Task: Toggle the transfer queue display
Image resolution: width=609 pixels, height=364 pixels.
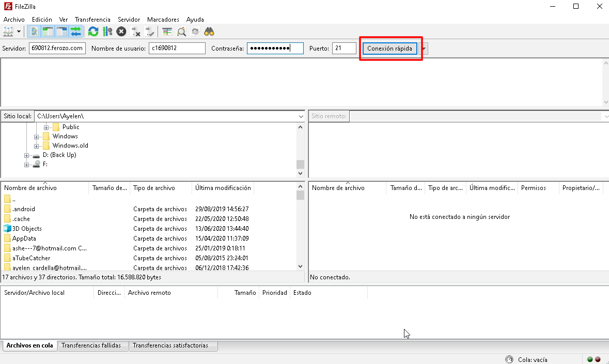Action: pos(76,31)
